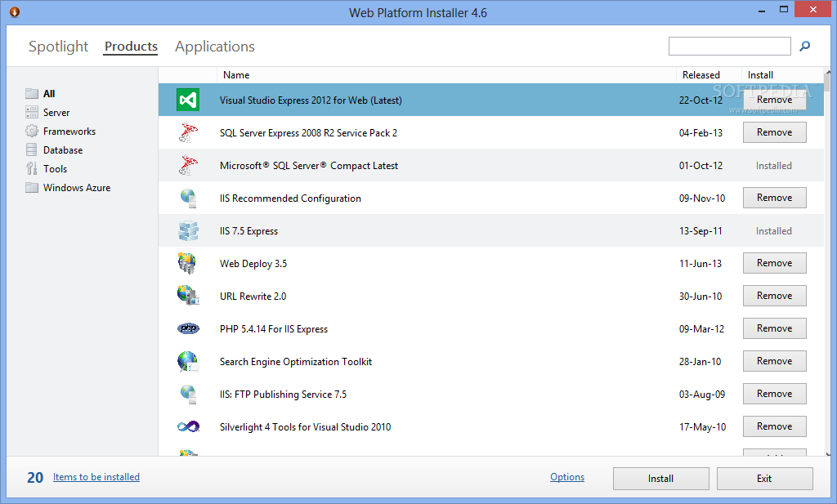
Task: Select the 'Web Deploy 3.5' row text
Action: pos(253,264)
